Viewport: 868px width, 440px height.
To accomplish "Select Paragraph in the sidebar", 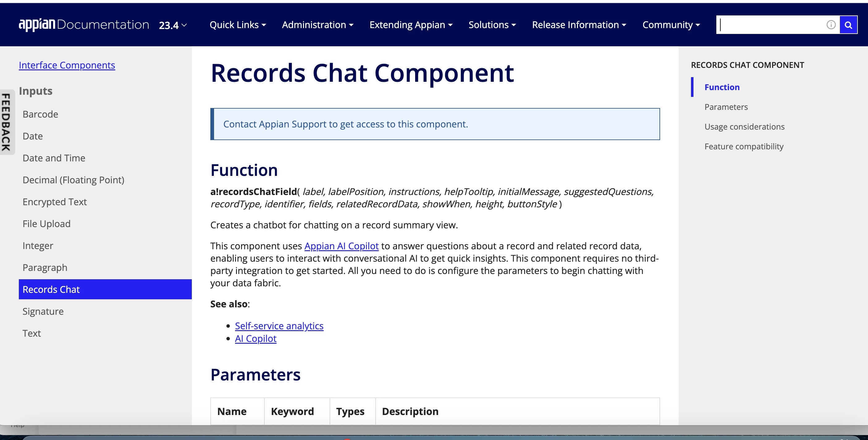I will (x=45, y=267).
